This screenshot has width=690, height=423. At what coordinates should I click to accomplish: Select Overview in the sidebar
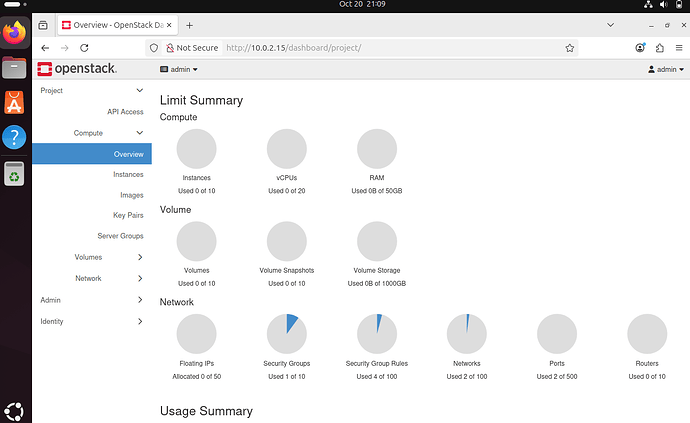92,154
